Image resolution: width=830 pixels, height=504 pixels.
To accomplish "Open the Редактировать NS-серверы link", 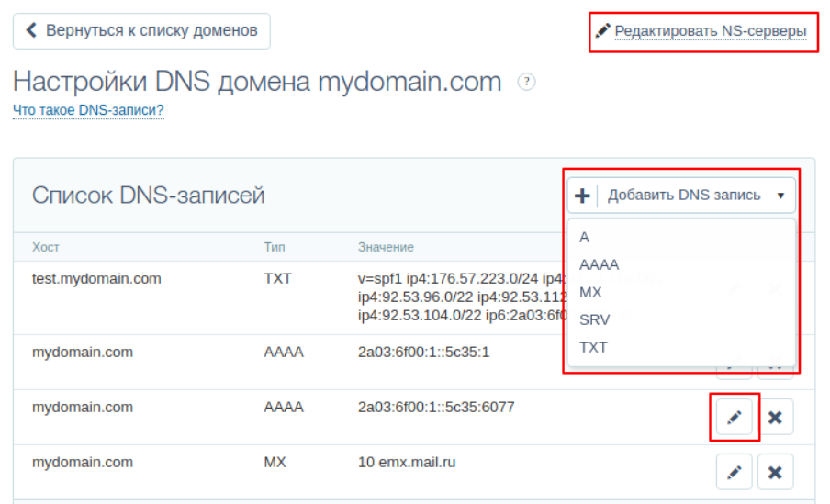I will (x=710, y=31).
